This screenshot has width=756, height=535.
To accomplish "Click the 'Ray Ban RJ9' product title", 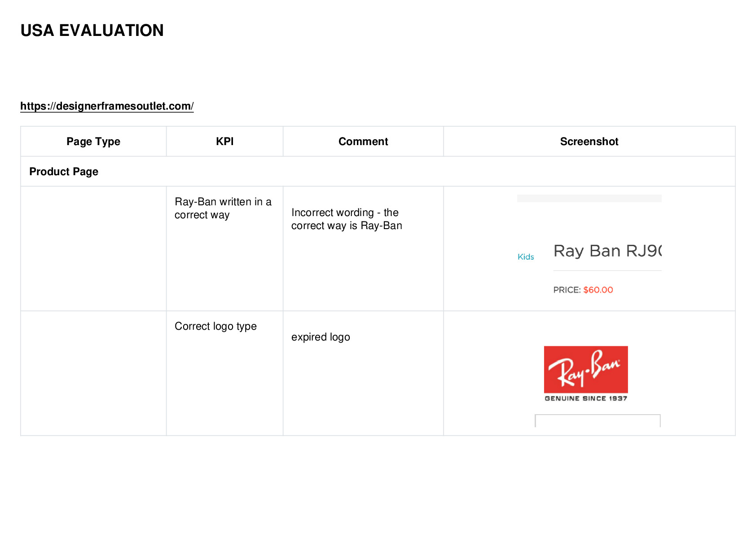I will [x=607, y=251].
